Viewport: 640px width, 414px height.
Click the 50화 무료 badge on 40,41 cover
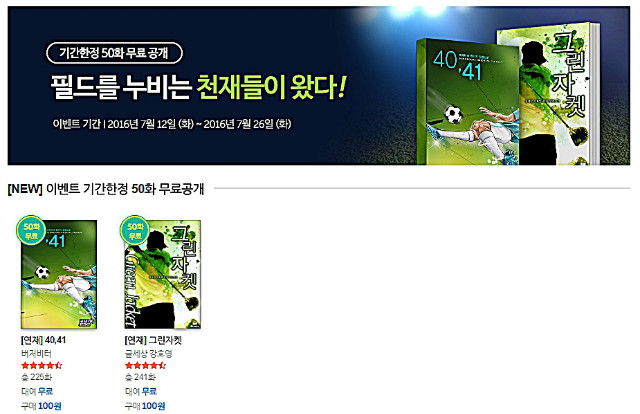30,230
